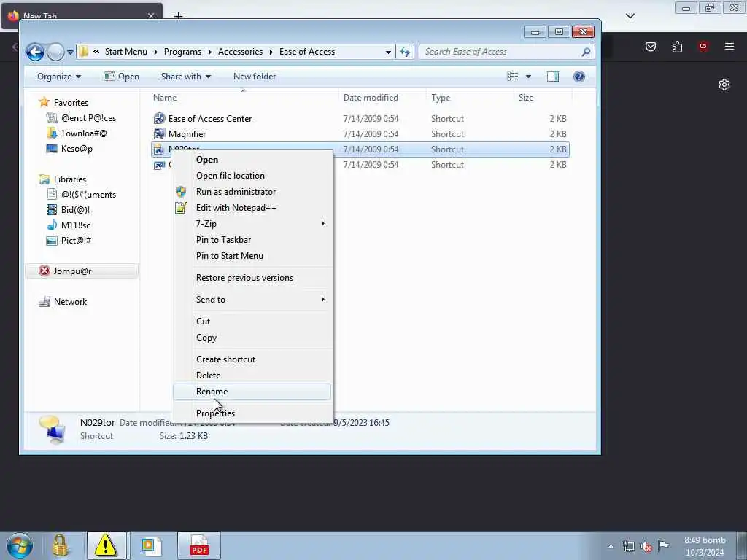Open Keso@p in Favorites
747x560 pixels.
76,149
